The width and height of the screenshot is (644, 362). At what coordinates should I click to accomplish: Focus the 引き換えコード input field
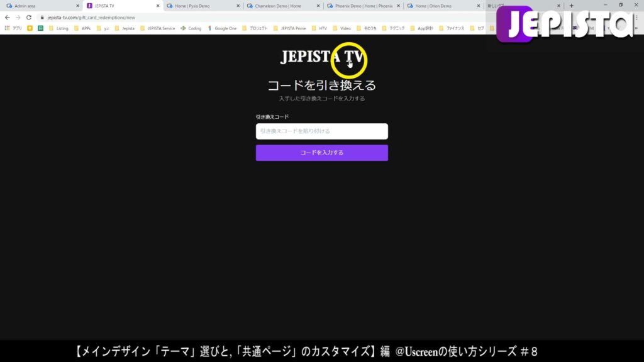[321, 131]
